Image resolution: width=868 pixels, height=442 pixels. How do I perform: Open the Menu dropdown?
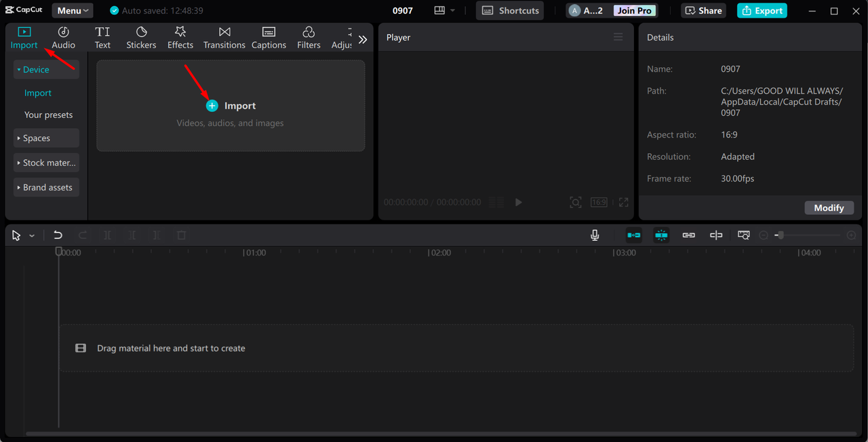point(73,10)
